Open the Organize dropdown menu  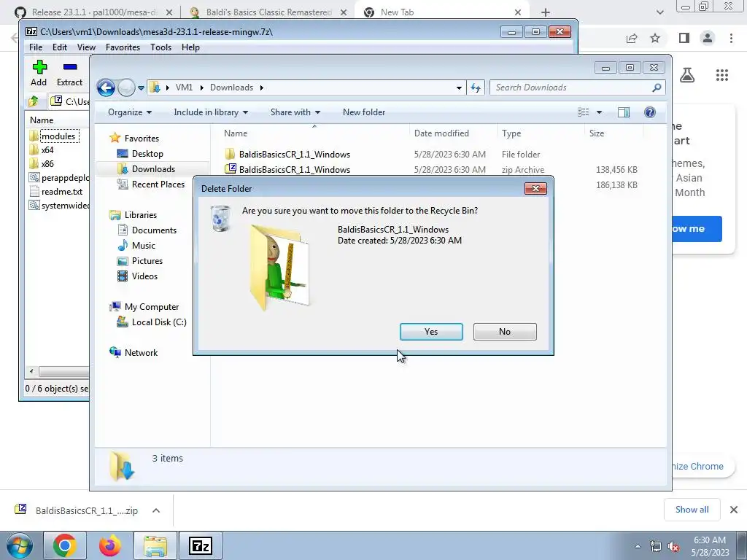point(130,112)
